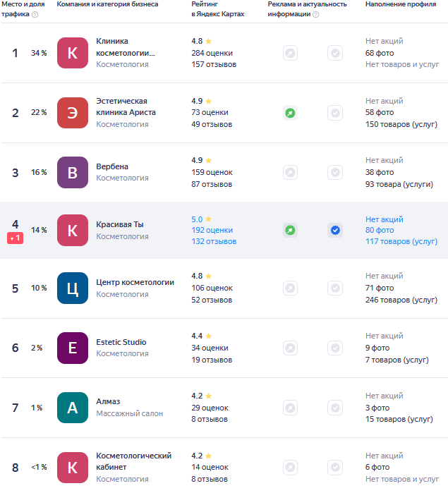Click company name "Вербена"
This screenshot has height=493, width=448.
coord(112,166)
